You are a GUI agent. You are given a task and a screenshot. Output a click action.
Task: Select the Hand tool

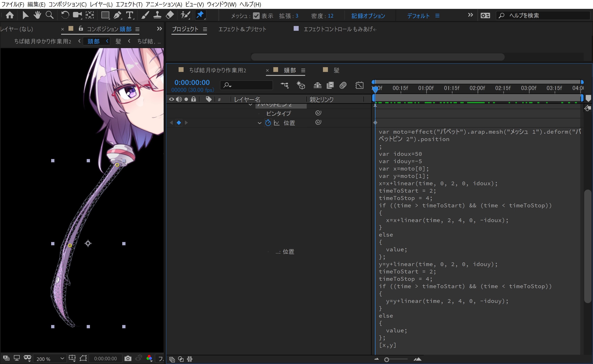click(37, 15)
